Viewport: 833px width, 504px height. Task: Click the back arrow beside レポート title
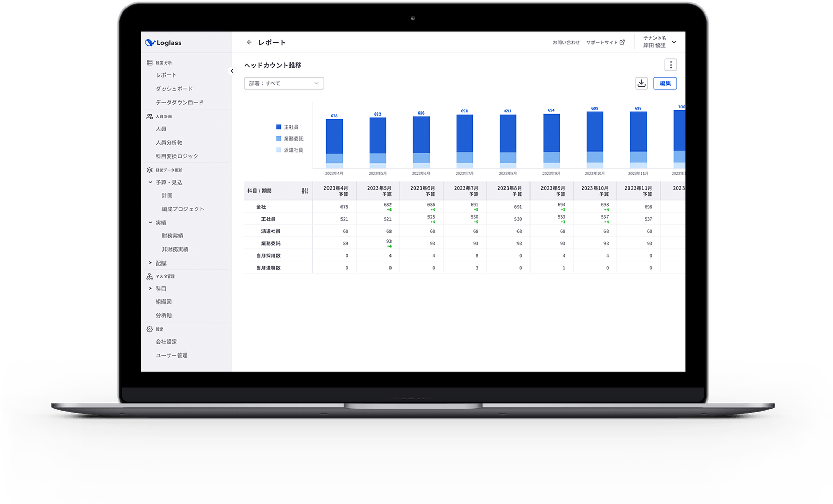(x=249, y=42)
